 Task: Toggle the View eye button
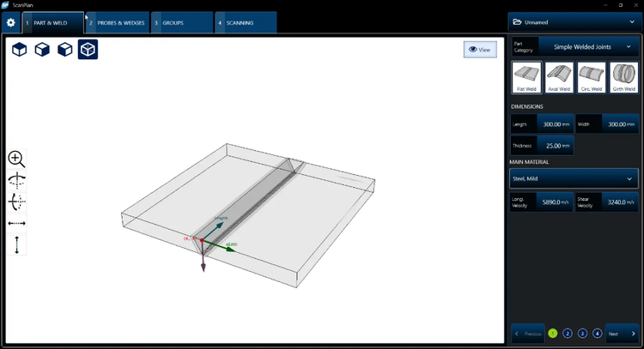(x=480, y=50)
